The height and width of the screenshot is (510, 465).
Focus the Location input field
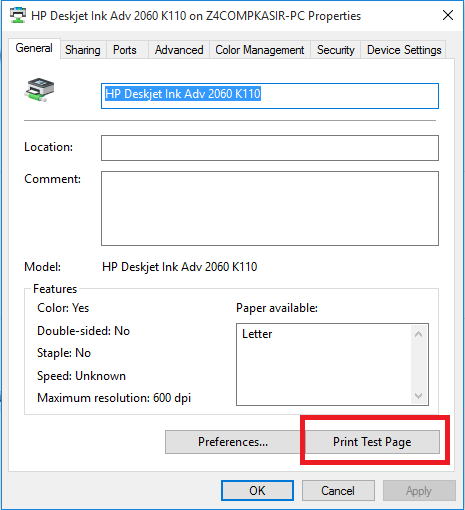click(x=270, y=148)
